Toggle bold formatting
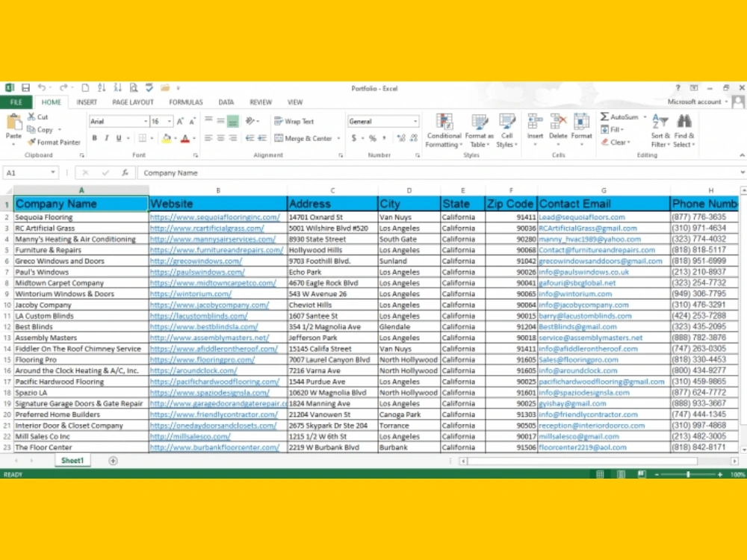This screenshot has height=560, width=747. (x=94, y=138)
